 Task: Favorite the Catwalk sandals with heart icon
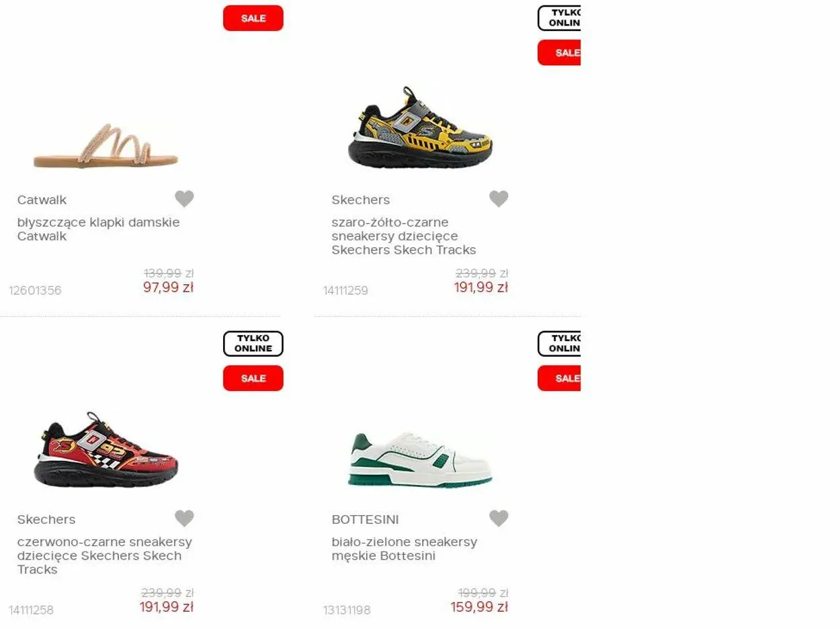click(x=184, y=199)
